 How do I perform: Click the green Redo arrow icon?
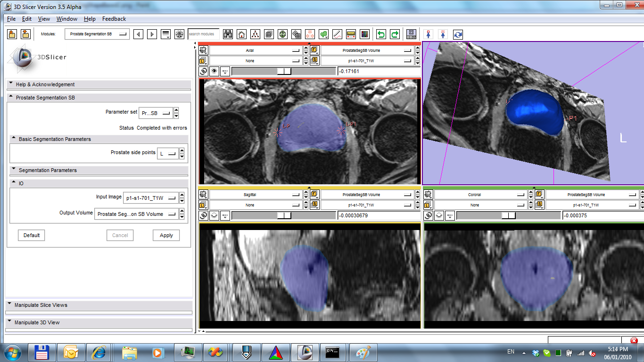click(395, 34)
